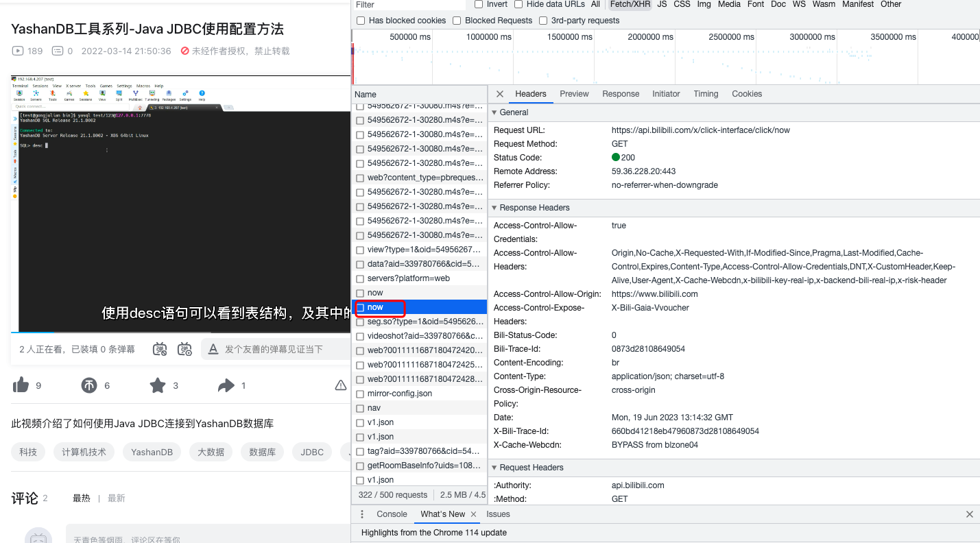Screen dimensions: 980x543
Task: Switch drawer to the Console tab
Action: point(392,514)
